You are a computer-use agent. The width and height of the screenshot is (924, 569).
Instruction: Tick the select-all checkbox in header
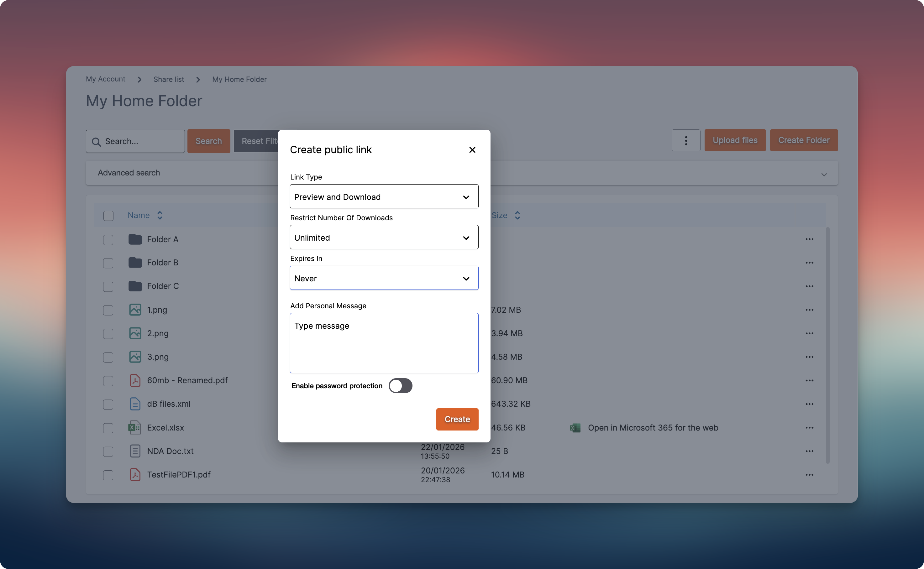point(108,216)
